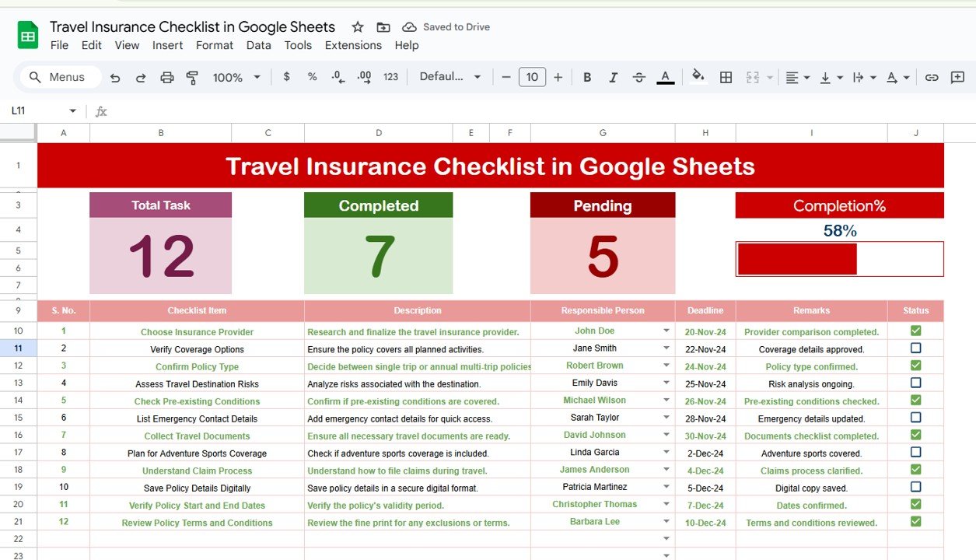Insert a comment
976x560 pixels.
957,77
